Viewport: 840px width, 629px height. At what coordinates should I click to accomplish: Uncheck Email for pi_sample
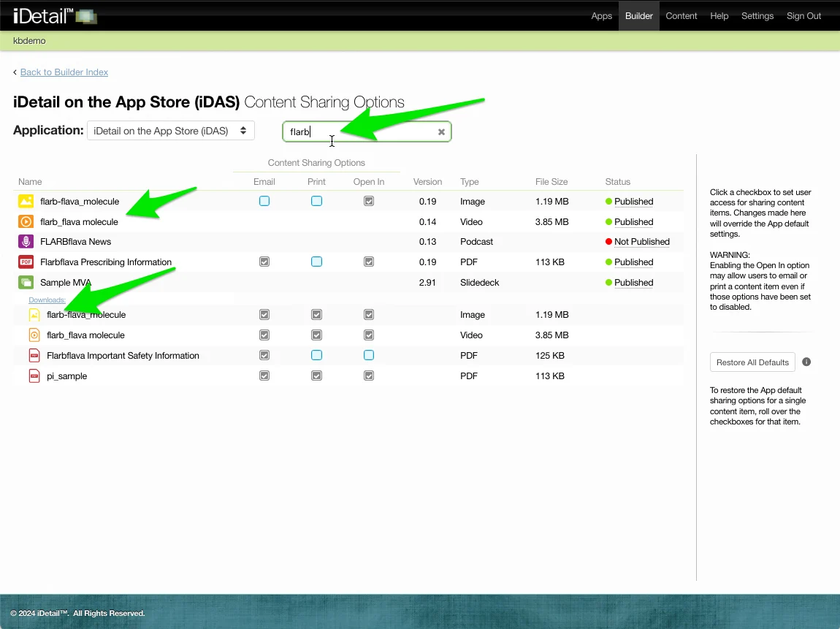click(264, 376)
